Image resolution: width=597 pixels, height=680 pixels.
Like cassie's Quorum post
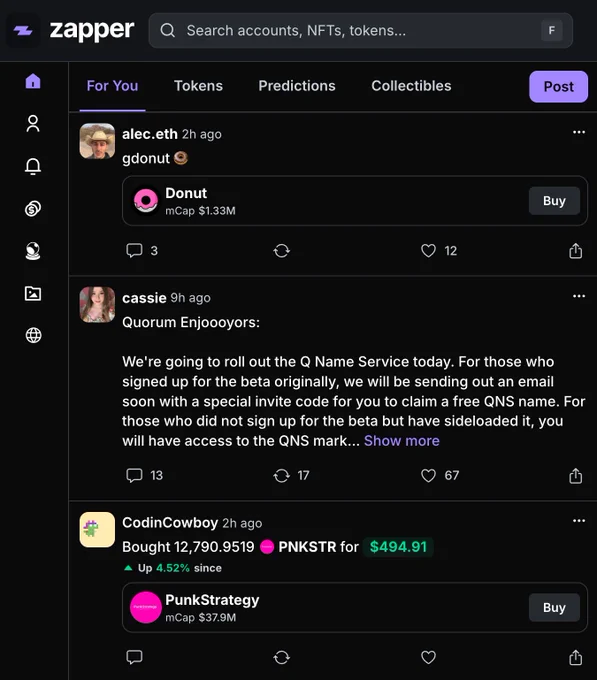[x=428, y=475]
